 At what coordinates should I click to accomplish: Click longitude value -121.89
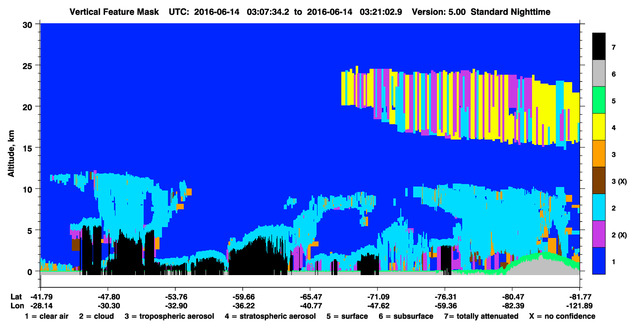click(x=579, y=306)
